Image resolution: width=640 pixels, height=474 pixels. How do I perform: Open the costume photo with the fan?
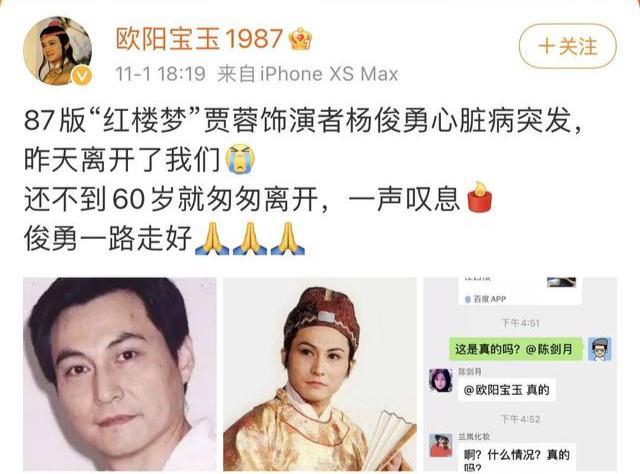320,374
